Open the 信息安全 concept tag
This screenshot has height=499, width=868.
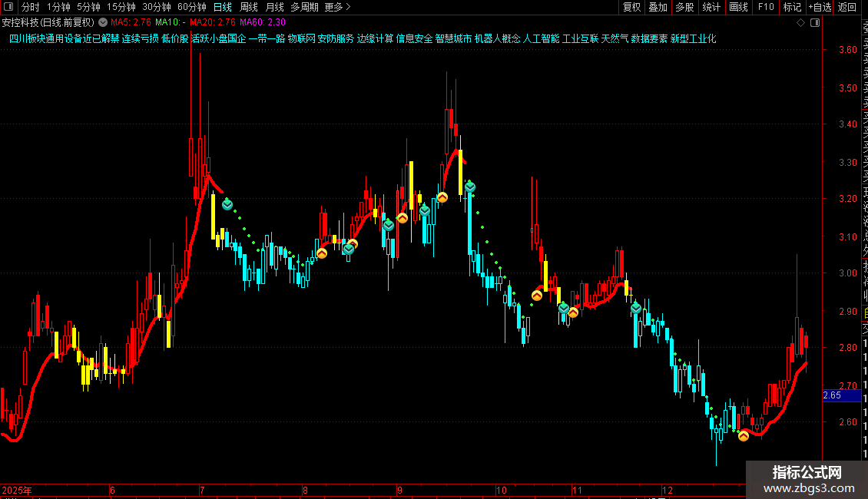(x=415, y=38)
